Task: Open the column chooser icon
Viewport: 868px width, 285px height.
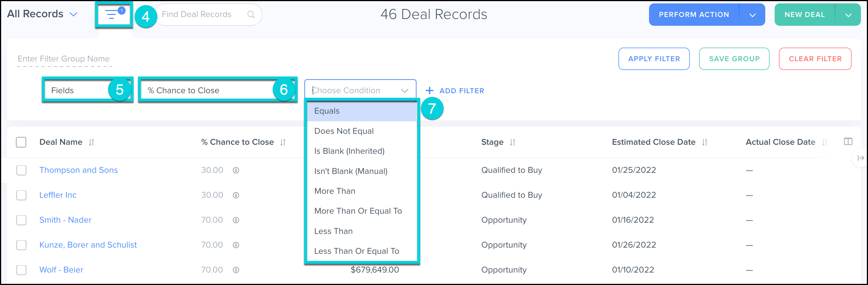Action: [848, 142]
